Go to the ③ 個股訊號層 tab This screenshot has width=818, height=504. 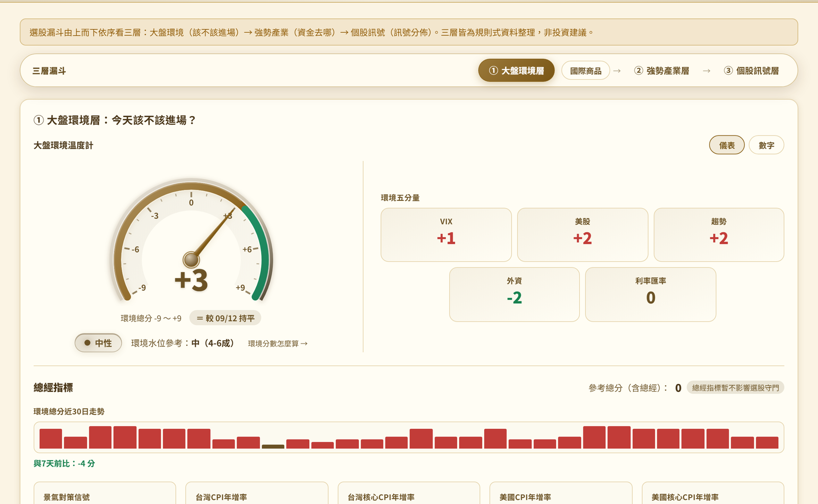pyautogui.click(x=752, y=71)
